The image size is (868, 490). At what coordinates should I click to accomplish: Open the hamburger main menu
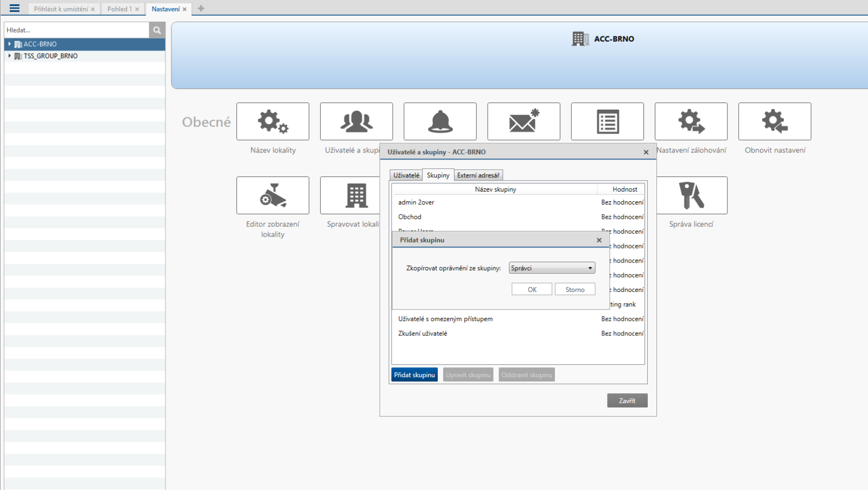pos(15,8)
